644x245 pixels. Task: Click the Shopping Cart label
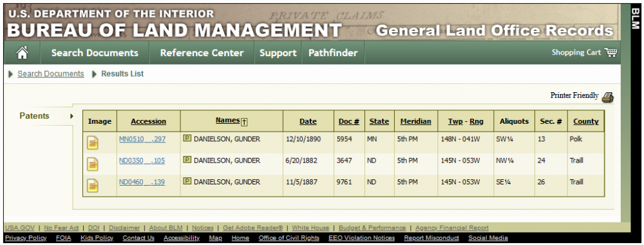pyautogui.click(x=576, y=52)
